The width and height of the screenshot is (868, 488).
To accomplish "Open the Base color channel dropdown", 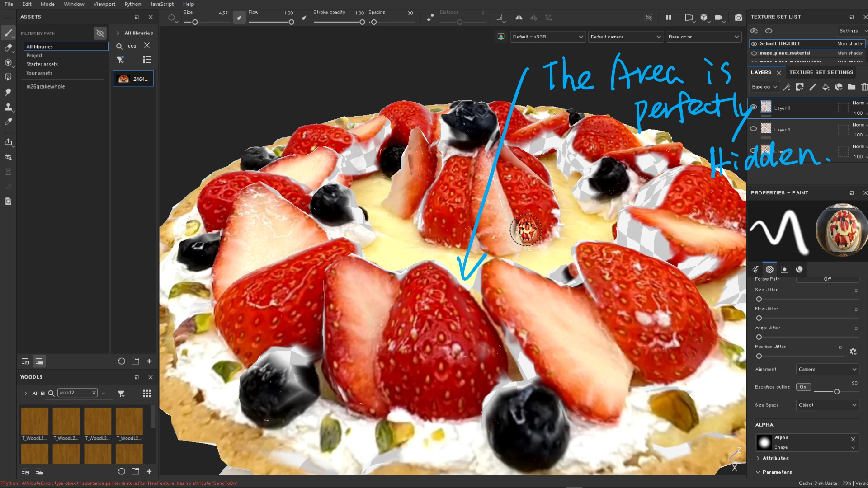I will pyautogui.click(x=703, y=37).
